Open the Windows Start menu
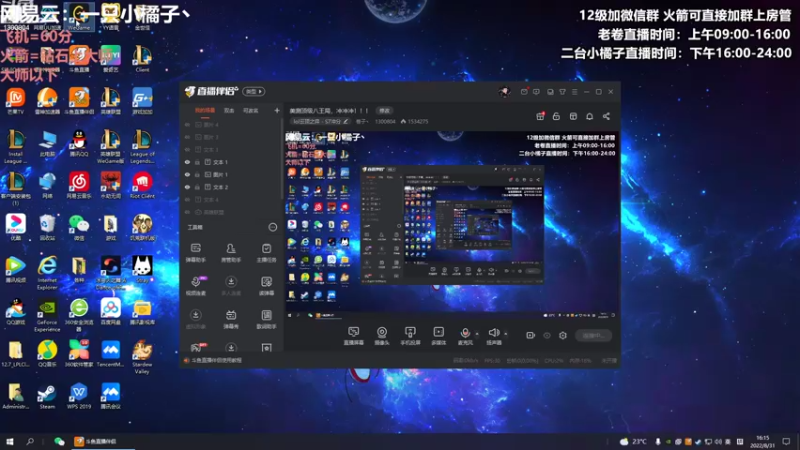The image size is (800, 450). [9, 441]
